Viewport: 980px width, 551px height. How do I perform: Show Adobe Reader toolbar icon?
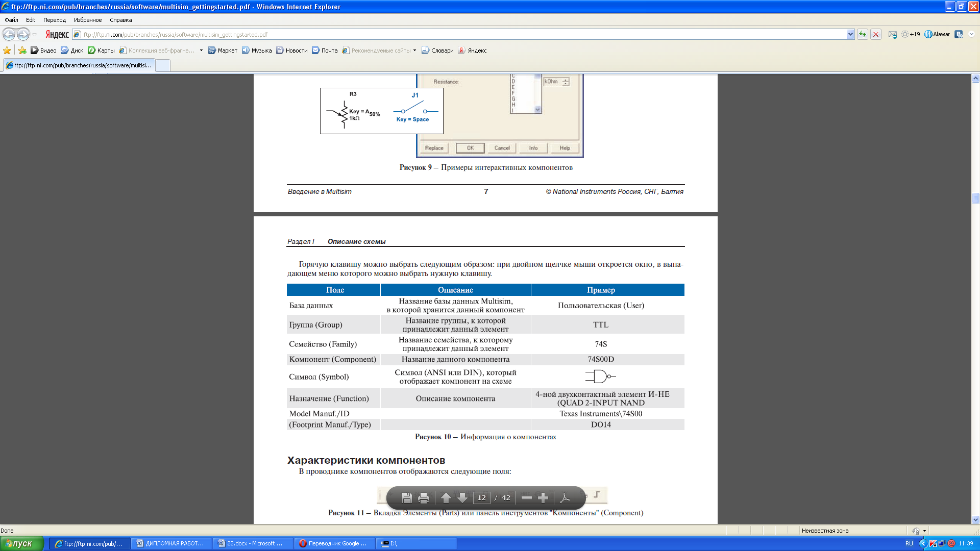pos(565,497)
